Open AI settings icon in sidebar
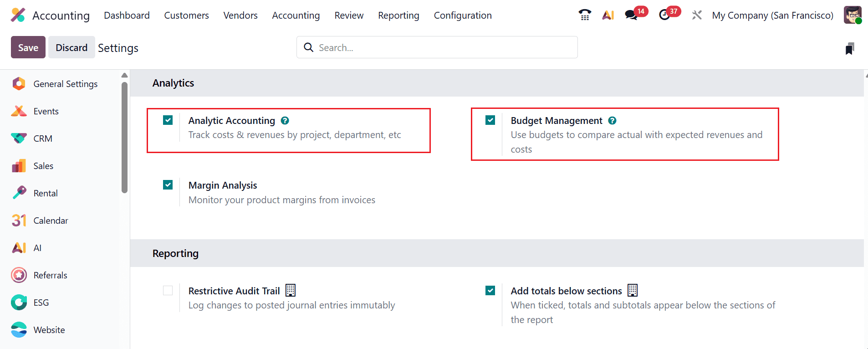 tap(19, 248)
